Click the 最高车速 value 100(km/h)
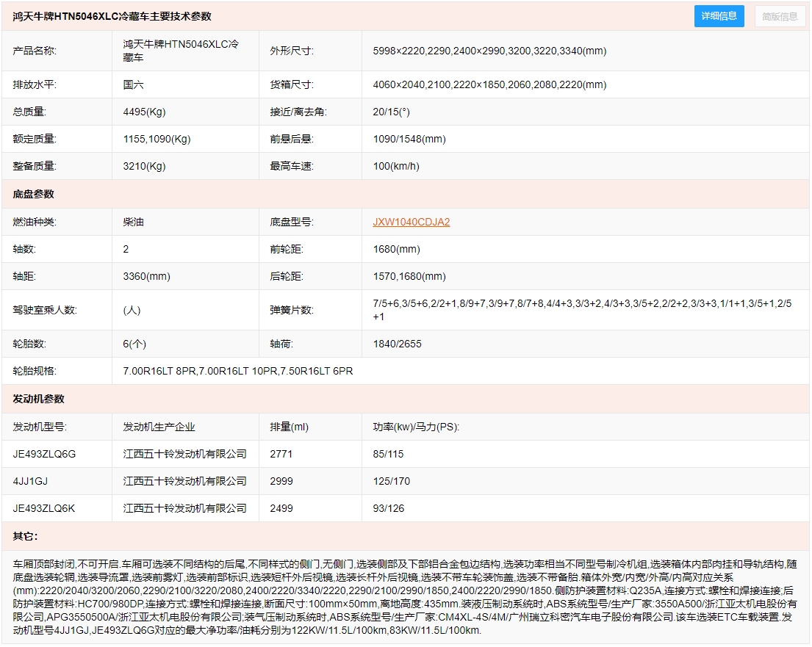The width and height of the screenshot is (812, 647). pos(396,166)
